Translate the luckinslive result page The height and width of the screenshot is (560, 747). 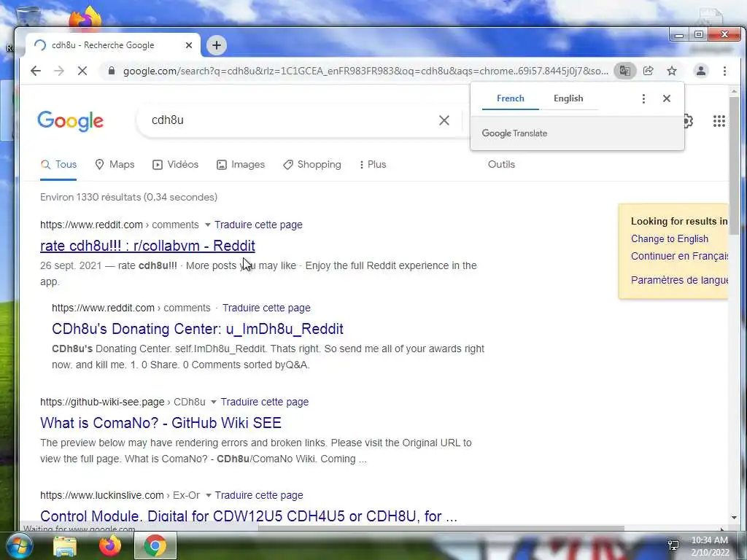click(x=259, y=496)
